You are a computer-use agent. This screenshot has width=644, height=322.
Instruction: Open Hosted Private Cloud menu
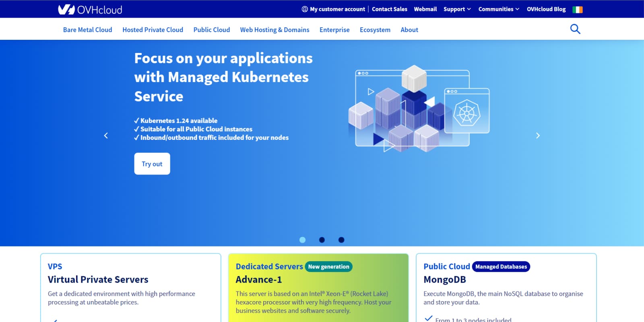pyautogui.click(x=153, y=30)
